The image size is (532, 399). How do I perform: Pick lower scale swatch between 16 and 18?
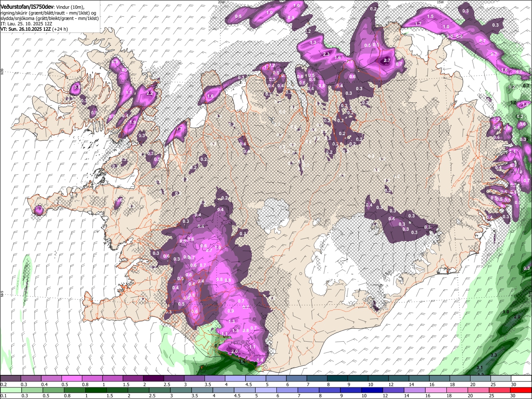(436, 390)
